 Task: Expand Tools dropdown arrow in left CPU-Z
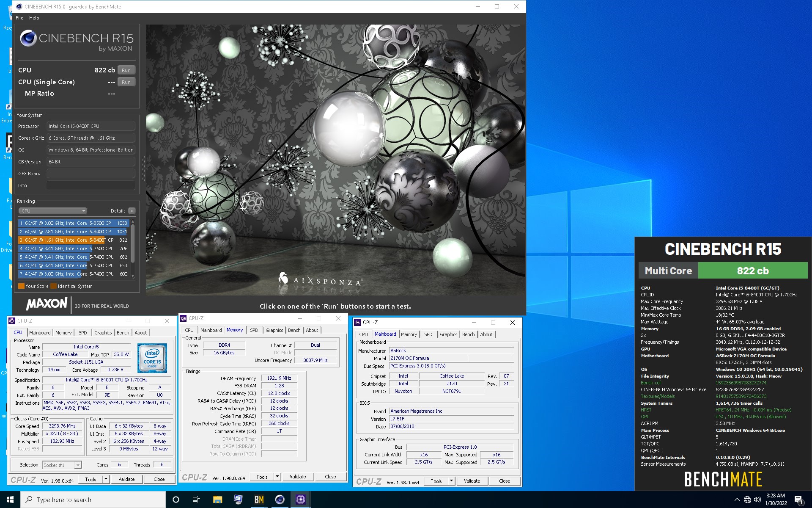[x=106, y=479]
